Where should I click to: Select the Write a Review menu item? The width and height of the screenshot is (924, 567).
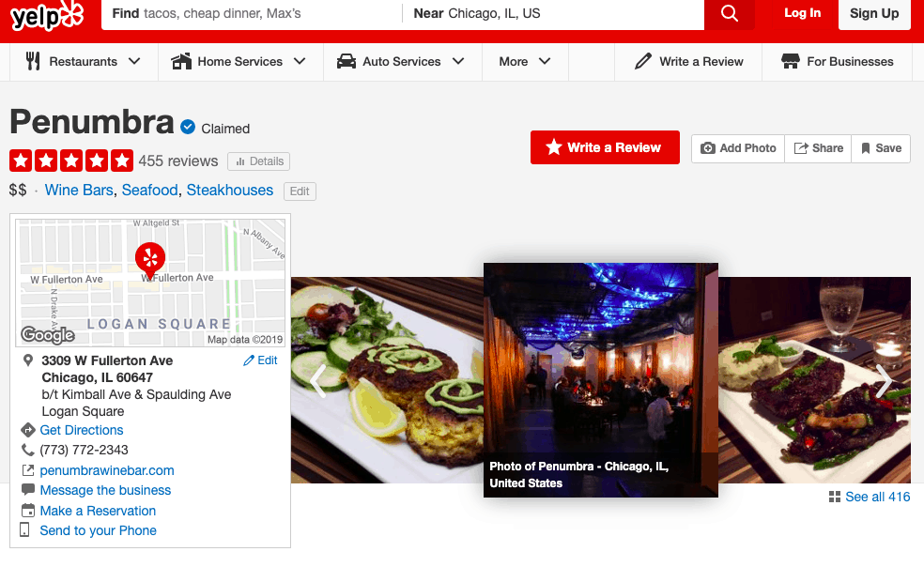(x=688, y=61)
